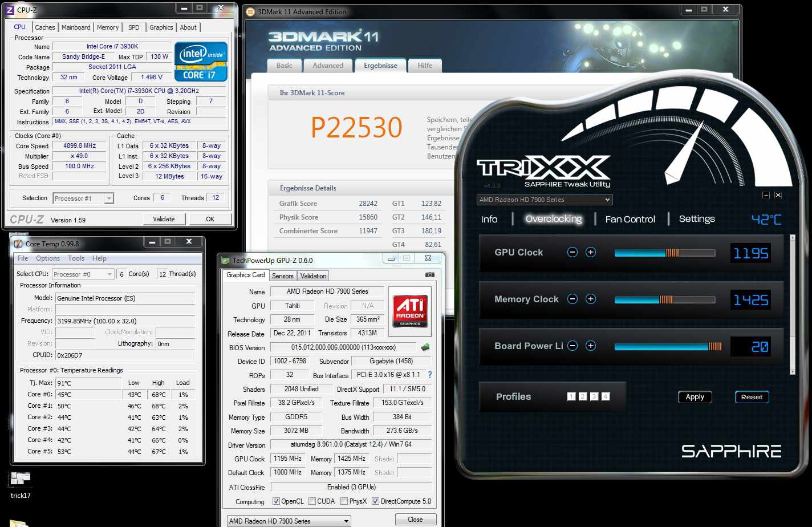Open Core Temp Select CPU dropdown
812x527 pixels.
(x=83, y=274)
